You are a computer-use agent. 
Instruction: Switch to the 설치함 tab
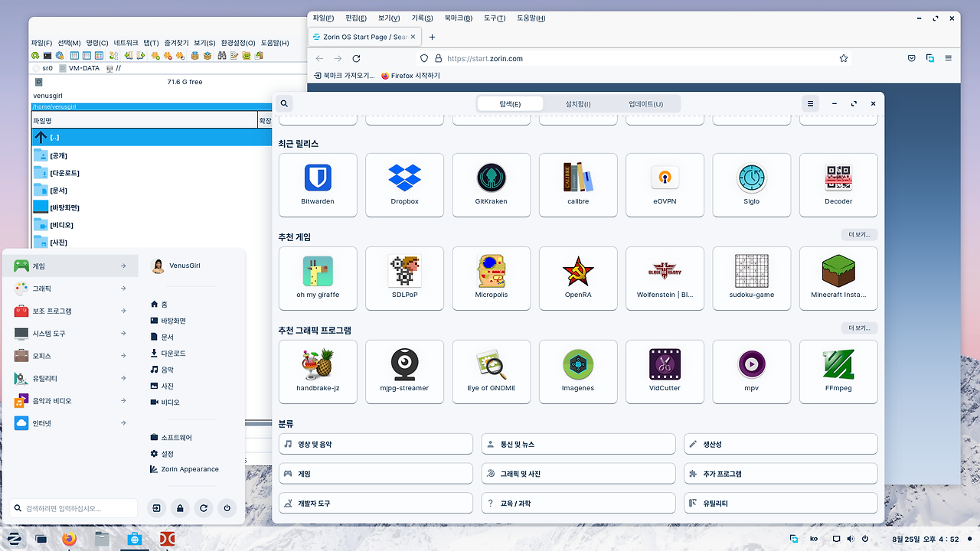pos(578,104)
